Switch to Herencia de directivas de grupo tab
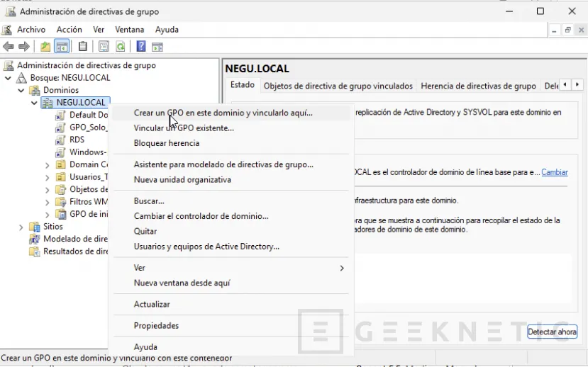Viewport: 588px width, 367px height. 478,86
